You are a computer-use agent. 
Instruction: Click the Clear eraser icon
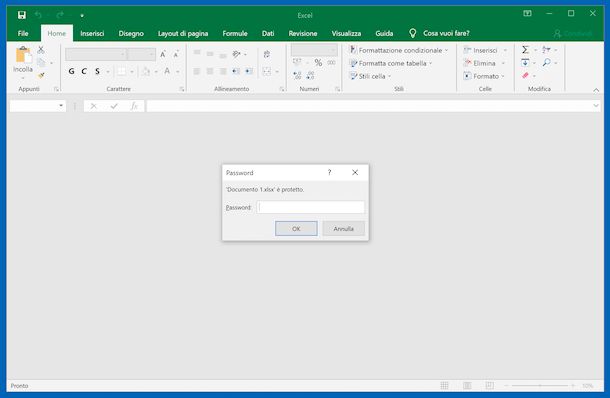[x=525, y=75]
